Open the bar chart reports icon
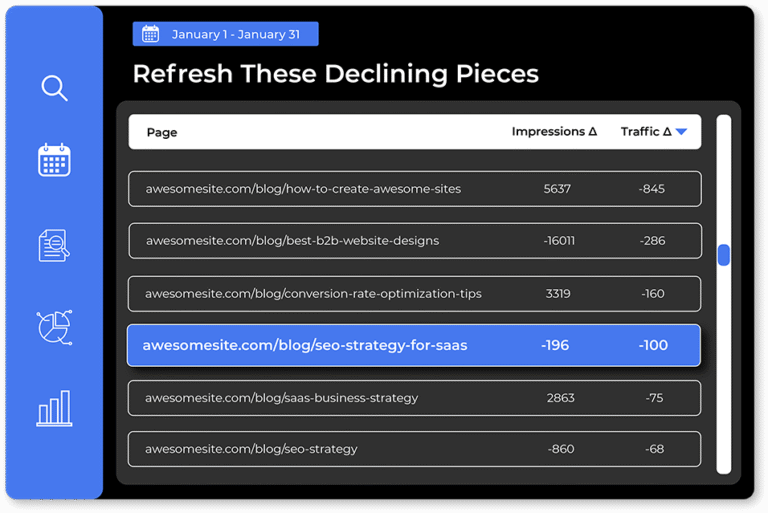 coord(54,408)
